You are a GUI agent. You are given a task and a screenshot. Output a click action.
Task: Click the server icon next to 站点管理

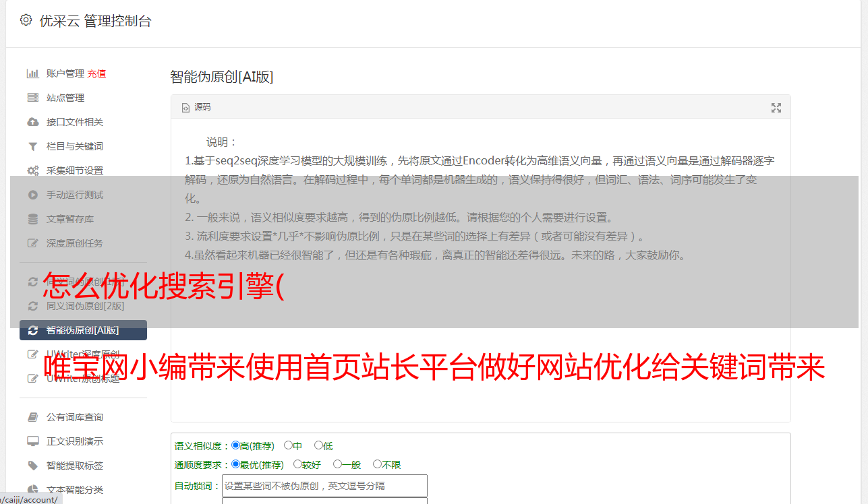point(32,98)
